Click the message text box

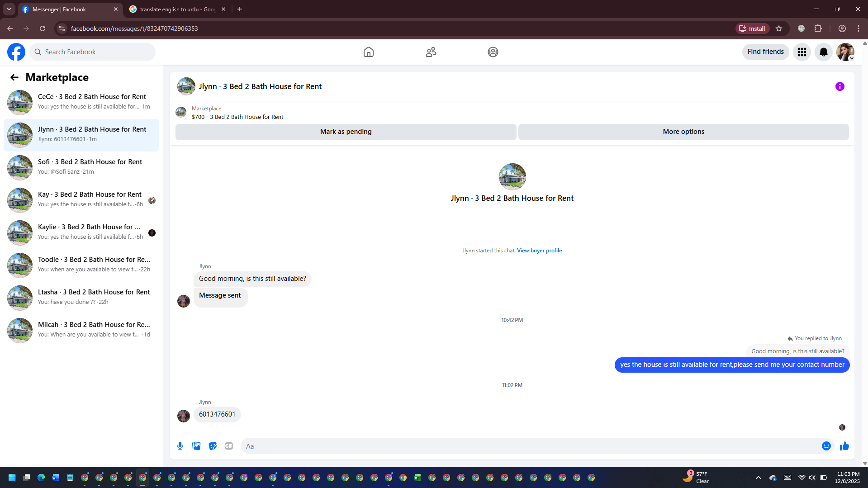point(531,446)
